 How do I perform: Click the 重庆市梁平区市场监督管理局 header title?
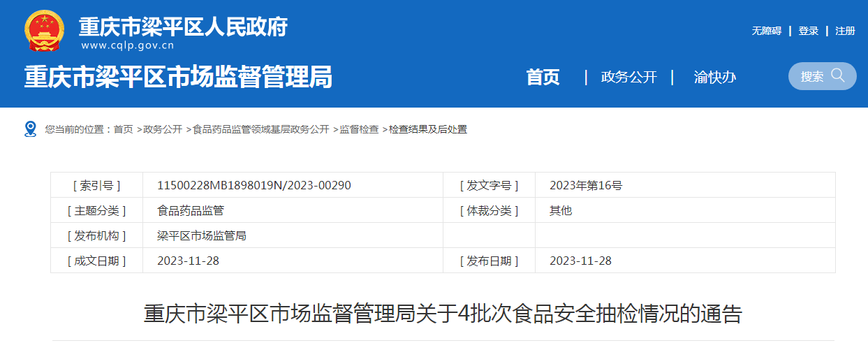pos(178,77)
